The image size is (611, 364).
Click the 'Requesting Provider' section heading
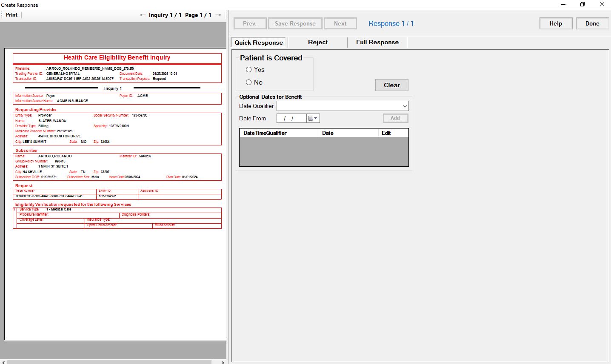tap(36, 110)
